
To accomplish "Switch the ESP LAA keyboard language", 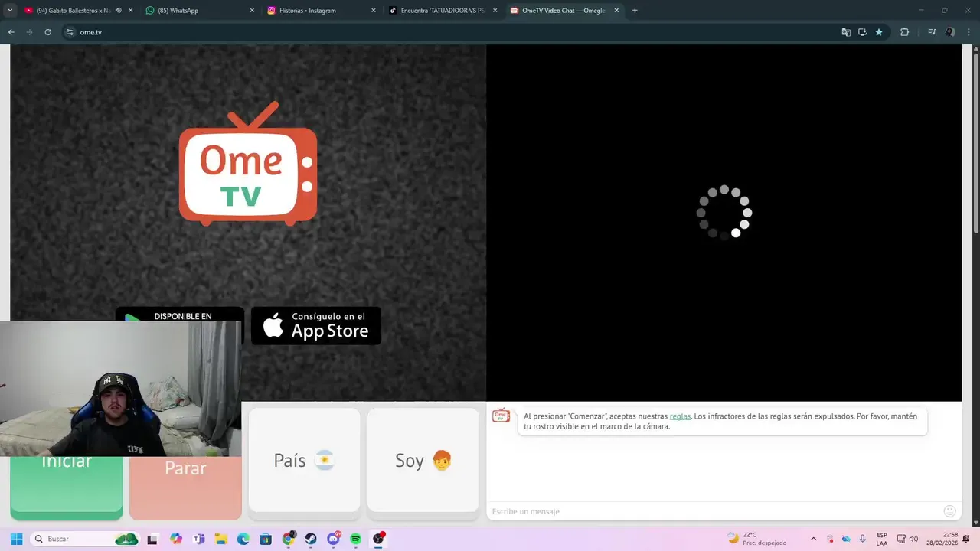I will point(882,539).
